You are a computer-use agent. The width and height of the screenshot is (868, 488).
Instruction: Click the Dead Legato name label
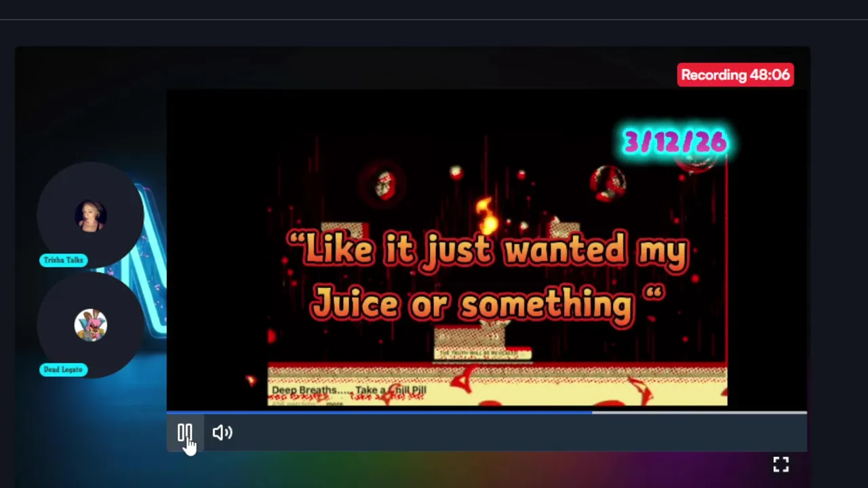click(63, 369)
